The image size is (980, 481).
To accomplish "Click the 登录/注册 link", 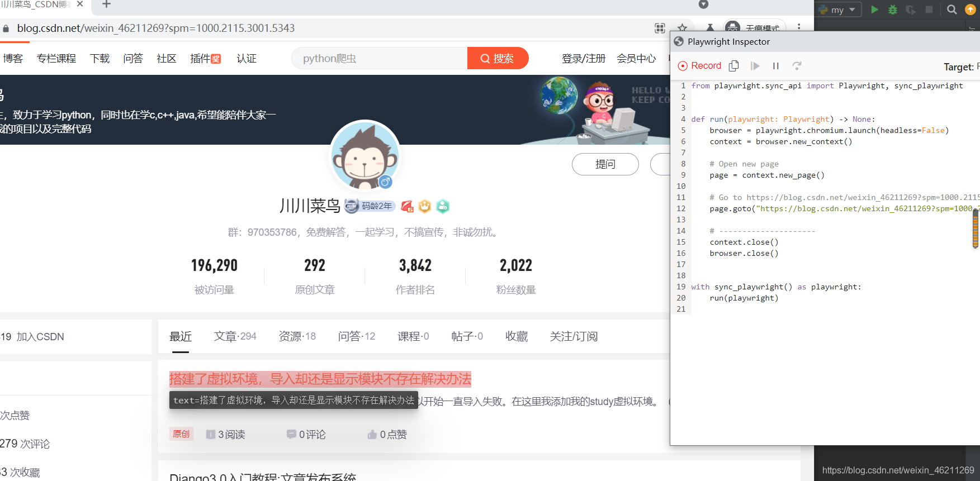I will [584, 59].
